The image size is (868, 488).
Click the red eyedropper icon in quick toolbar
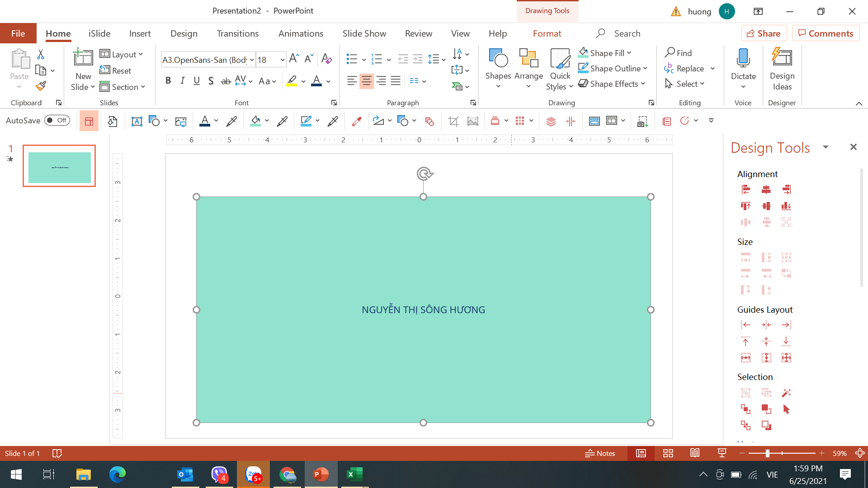357,121
